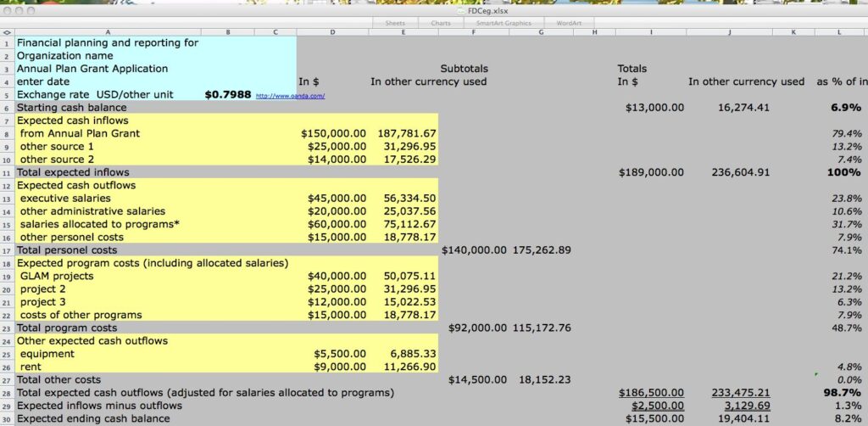Click the exchange rate value $0.7988
Screen dimensions: 868x426
tap(227, 95)
